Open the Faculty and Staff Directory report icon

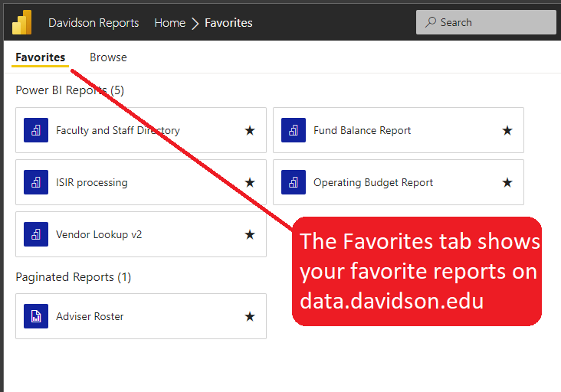pos(36,130)
